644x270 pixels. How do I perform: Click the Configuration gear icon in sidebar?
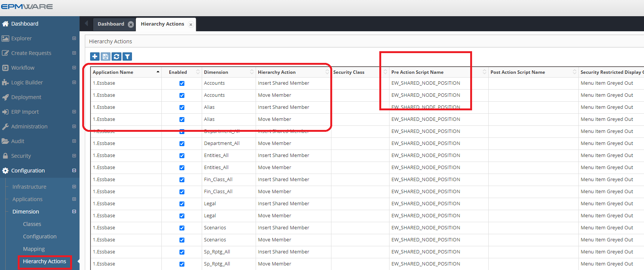pyautogui.click(x=5, y=171)
